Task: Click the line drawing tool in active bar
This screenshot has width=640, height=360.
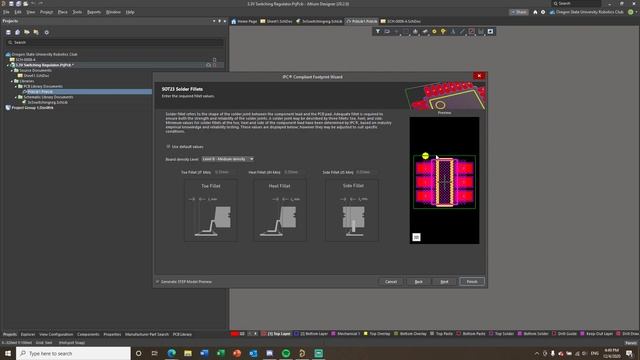Action: coord(462,31)
